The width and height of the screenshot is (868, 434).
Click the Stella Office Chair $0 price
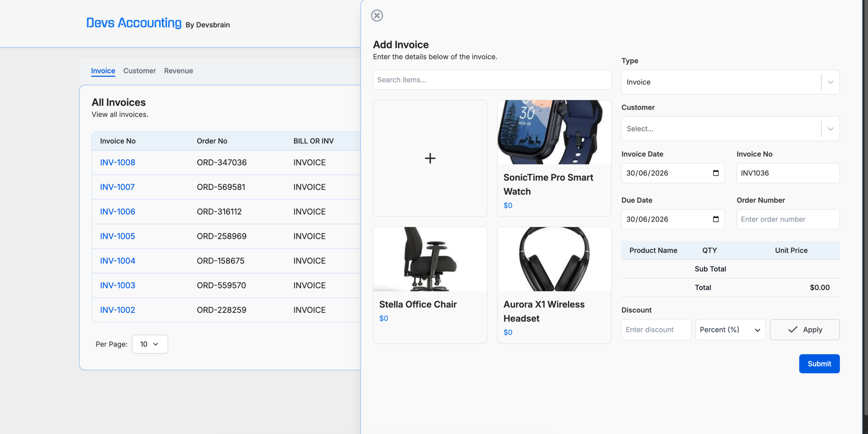pos(383,318)
